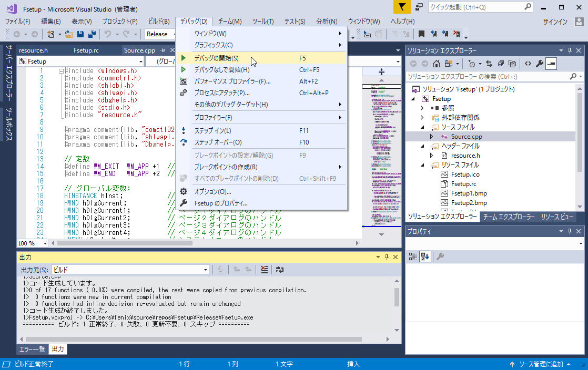Click the properties wrench in Solution Explorer
The image size is (588, 370).
540,64
